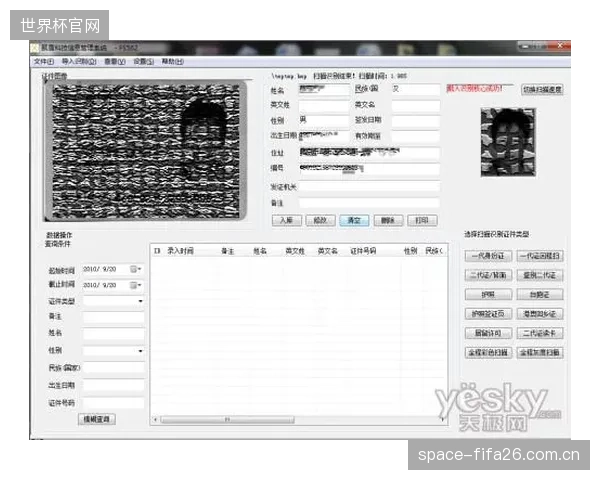Click the 证件号码 query field

click(x=114, y=403)
